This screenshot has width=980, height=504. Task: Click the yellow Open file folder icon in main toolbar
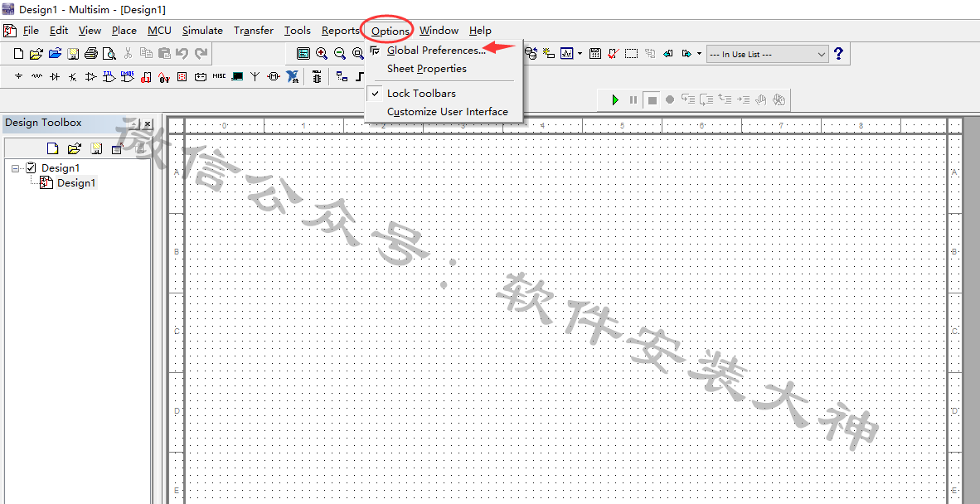click(36, 54)
